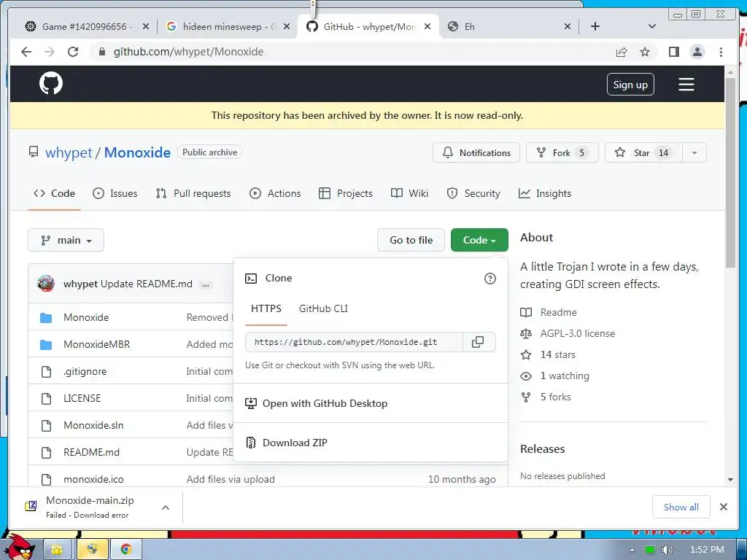This screenshot has width=747, height=560.
Task: Open the Wiki tab
Action: tap(409, 193)
